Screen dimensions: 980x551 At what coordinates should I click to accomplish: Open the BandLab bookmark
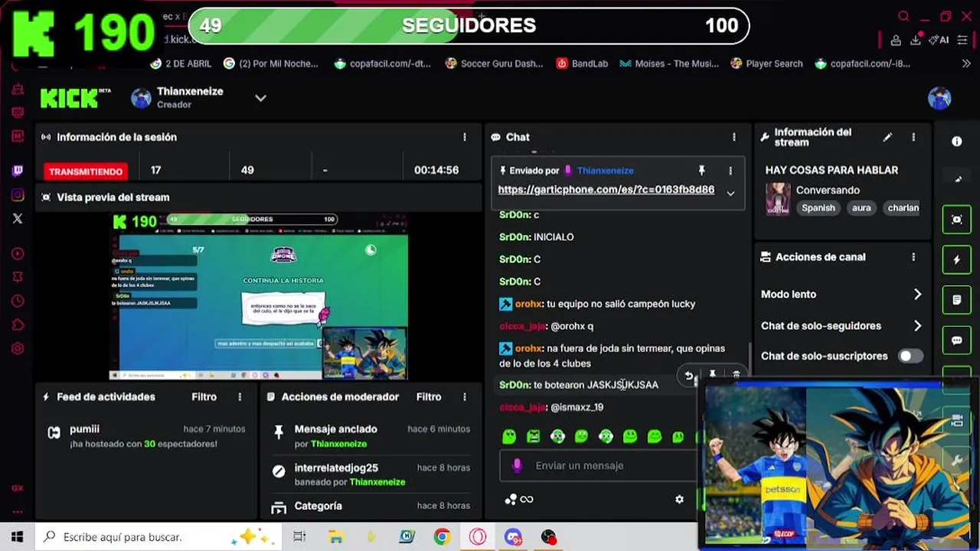pyautogui.click(x=582, y=64)
